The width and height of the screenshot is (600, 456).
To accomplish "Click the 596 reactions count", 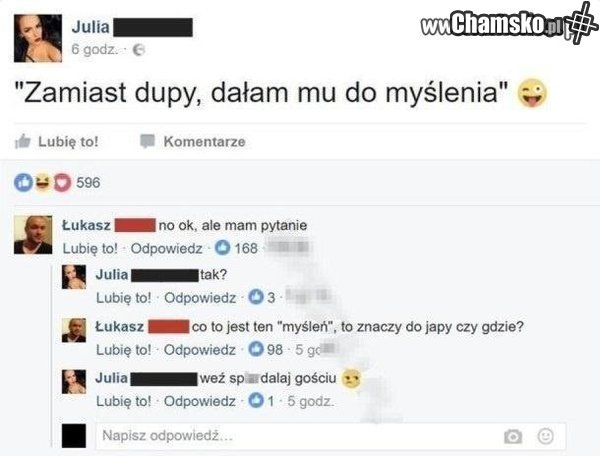I will 88,182.
